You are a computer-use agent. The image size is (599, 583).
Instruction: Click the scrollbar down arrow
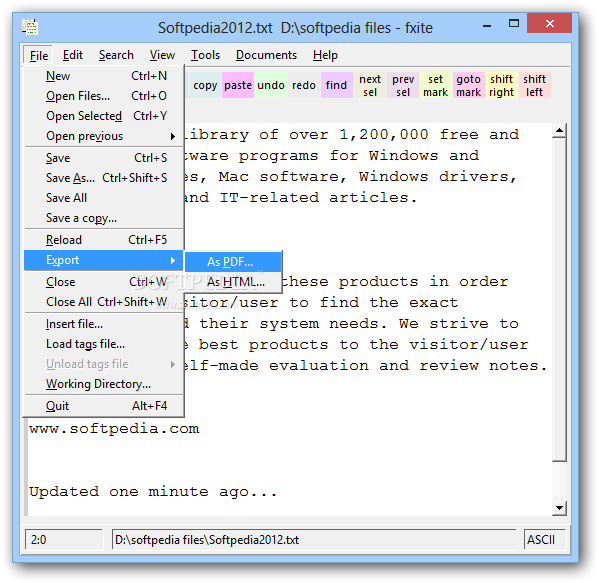point(559,508)
